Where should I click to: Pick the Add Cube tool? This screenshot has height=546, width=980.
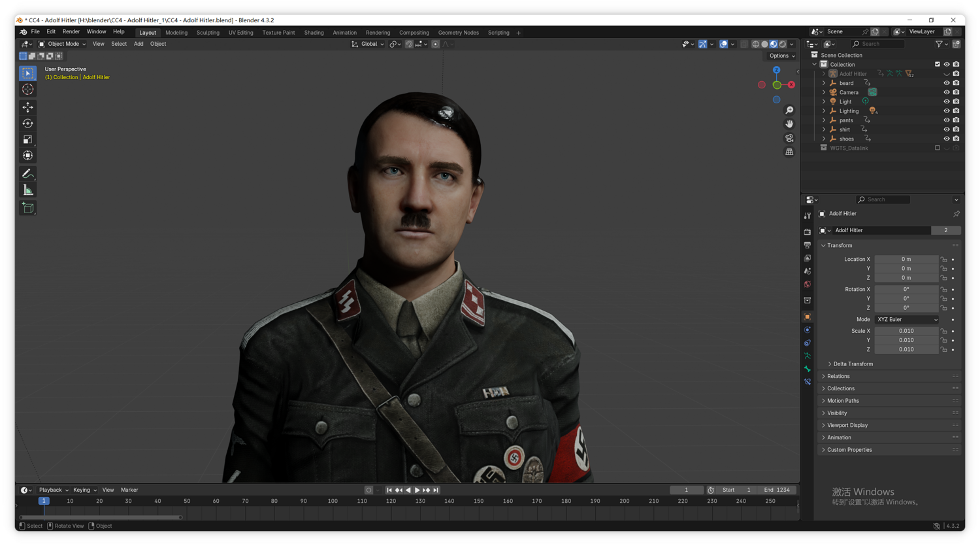(27, 208)
